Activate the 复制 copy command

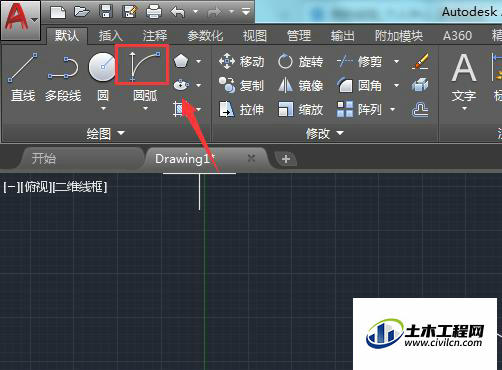pyautogui.click(x=241, y=86)
